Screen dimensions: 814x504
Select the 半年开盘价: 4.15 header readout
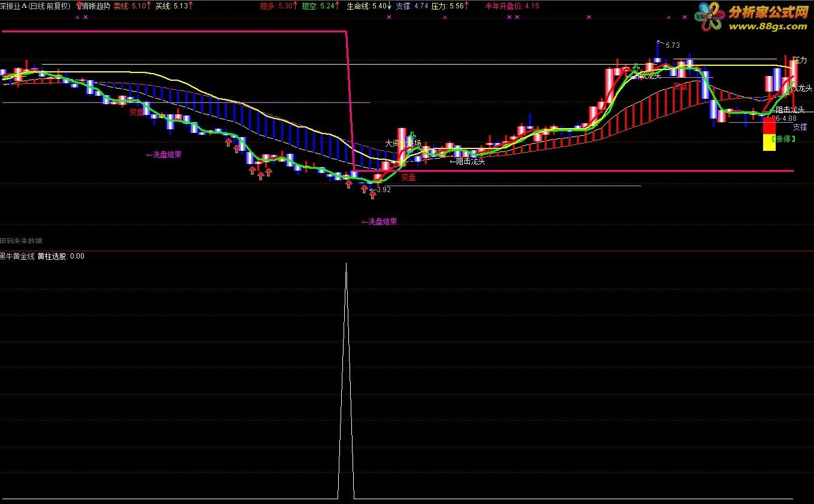pyautogui.click(x=512, y=5)
